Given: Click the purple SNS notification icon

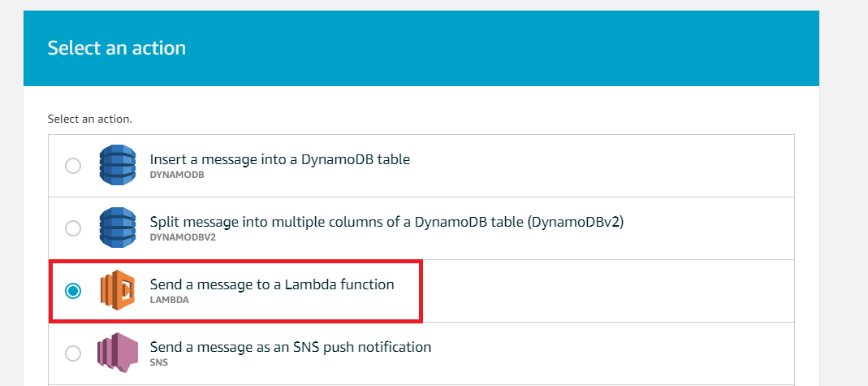Looking at the screenshot, I should (x=118, y=353).
